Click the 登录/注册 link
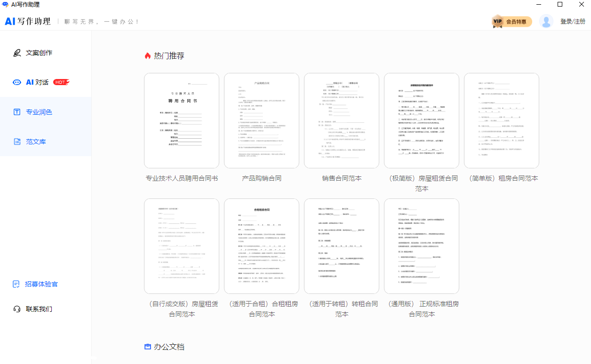This screenshot has height=364, width=591. [x=573, y=22]
